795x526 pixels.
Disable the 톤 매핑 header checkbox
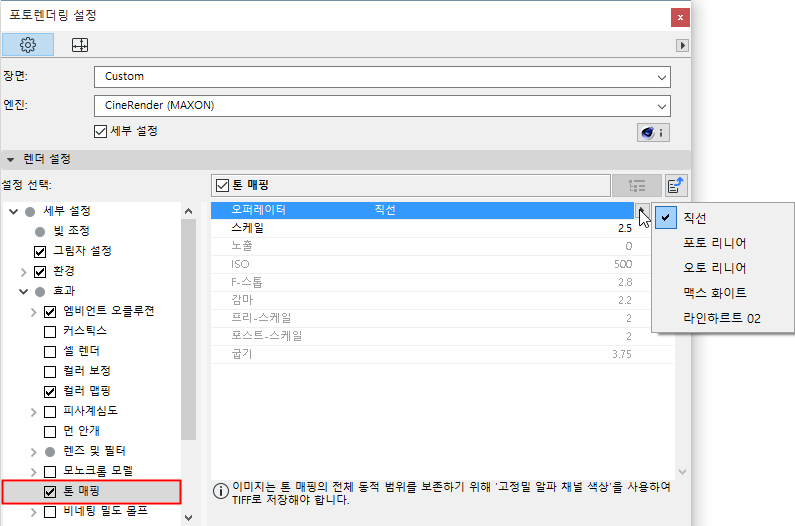point(223,186)
